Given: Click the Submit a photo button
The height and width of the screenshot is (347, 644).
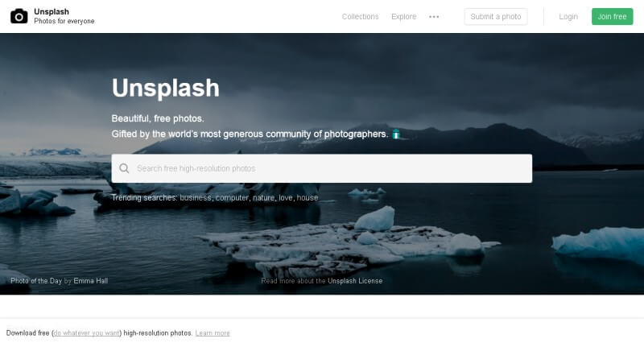Looking at the screenshot, I should [x=496, y=16].
